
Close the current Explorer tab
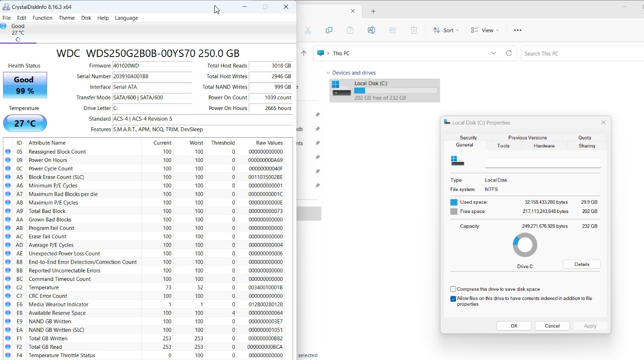click(353, 11)
